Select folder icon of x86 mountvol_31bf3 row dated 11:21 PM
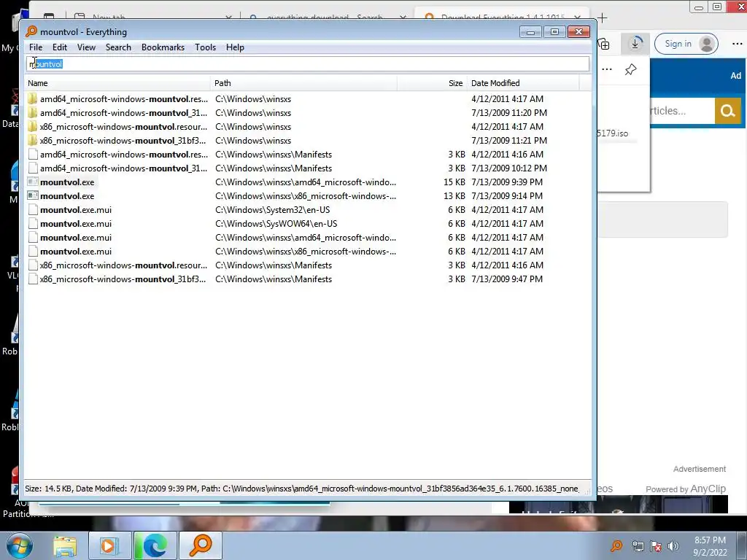Image resolution: width=747 pixels, height=560 pixels. coord(32,141)
